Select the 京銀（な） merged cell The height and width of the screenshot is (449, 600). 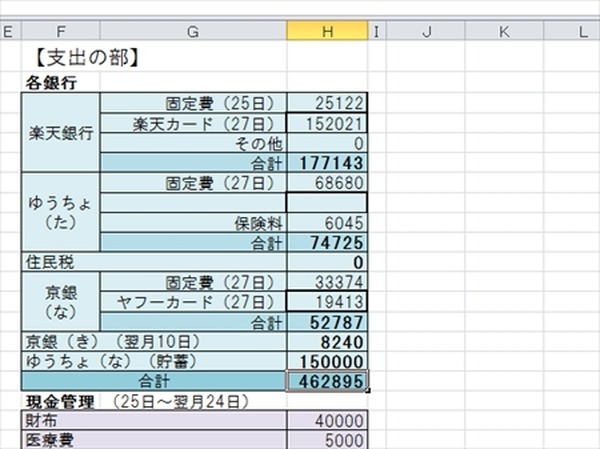[61, 302]
